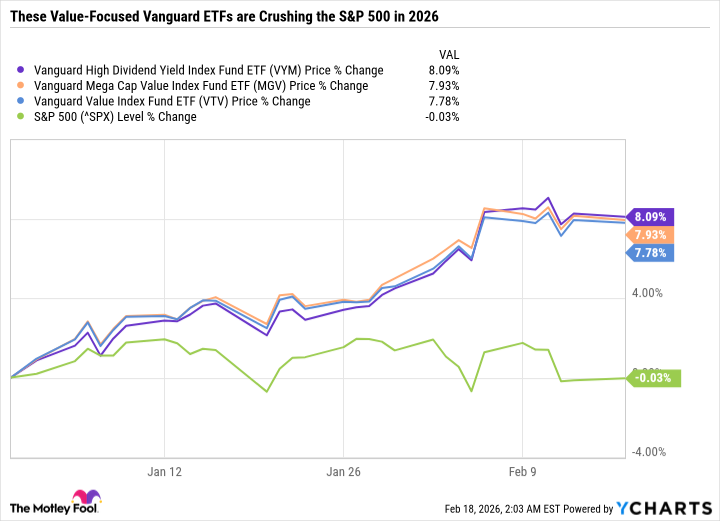Click the blue 7.78% end-of-line flag
Viewport: 720px width, 521px height.
pos(650,253)
